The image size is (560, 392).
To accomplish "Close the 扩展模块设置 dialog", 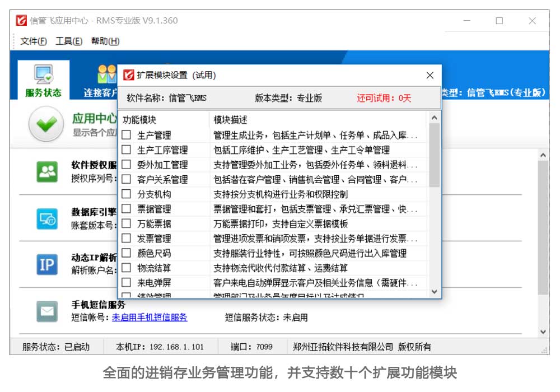I will pyautogui.click(x=430, y=76).
